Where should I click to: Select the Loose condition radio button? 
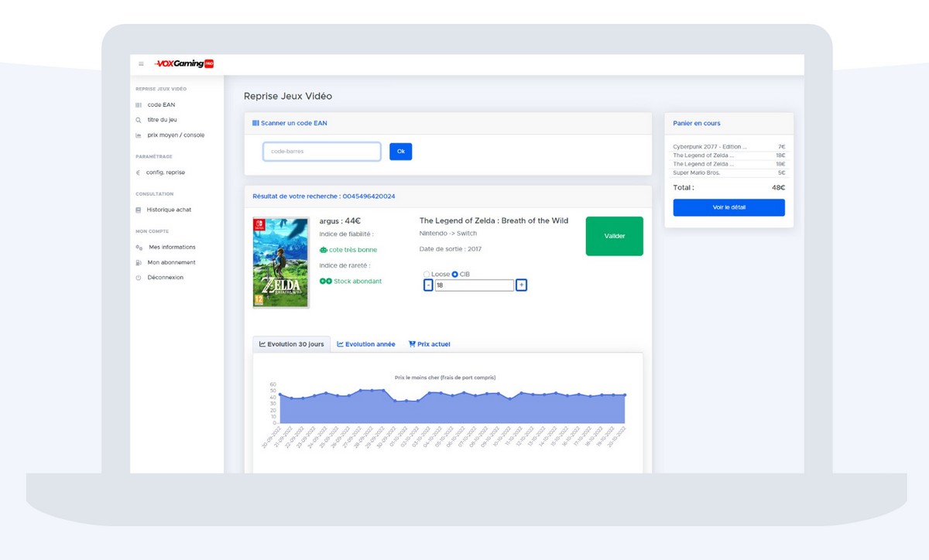(427, 275)
